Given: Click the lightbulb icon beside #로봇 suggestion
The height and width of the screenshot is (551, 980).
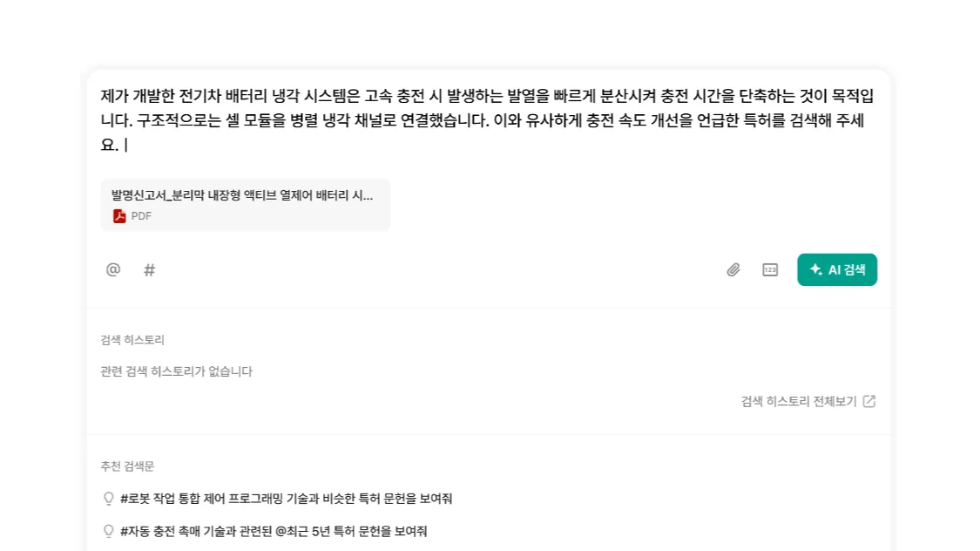Looking at the screenshot, I should coord(109,499).
